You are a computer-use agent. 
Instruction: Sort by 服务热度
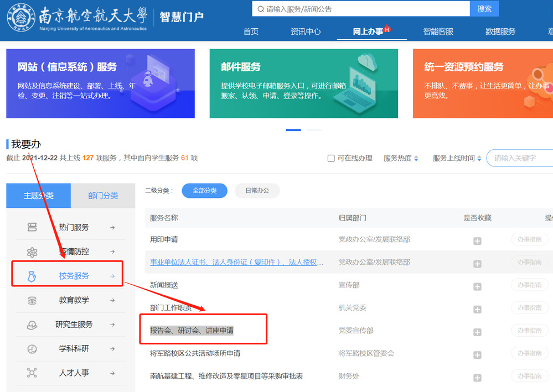pyautogui.click(x=401, y=159)
